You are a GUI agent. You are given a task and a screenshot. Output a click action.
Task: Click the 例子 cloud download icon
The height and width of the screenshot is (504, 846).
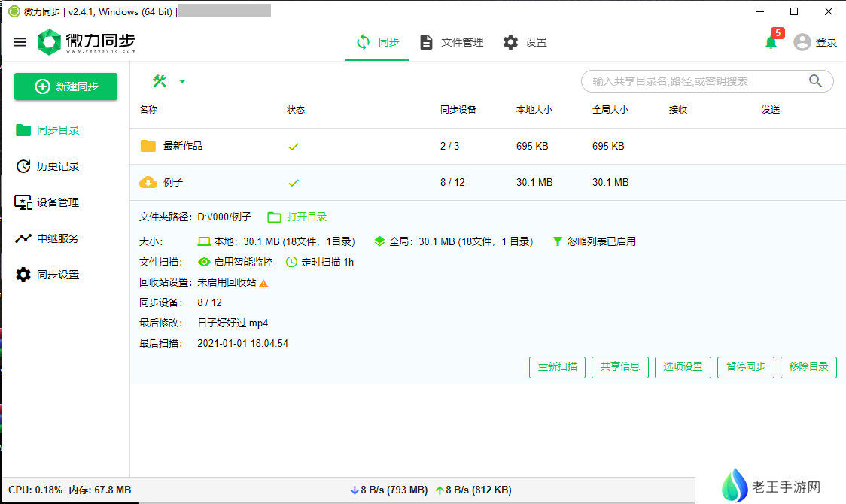[x=148, y=182]
